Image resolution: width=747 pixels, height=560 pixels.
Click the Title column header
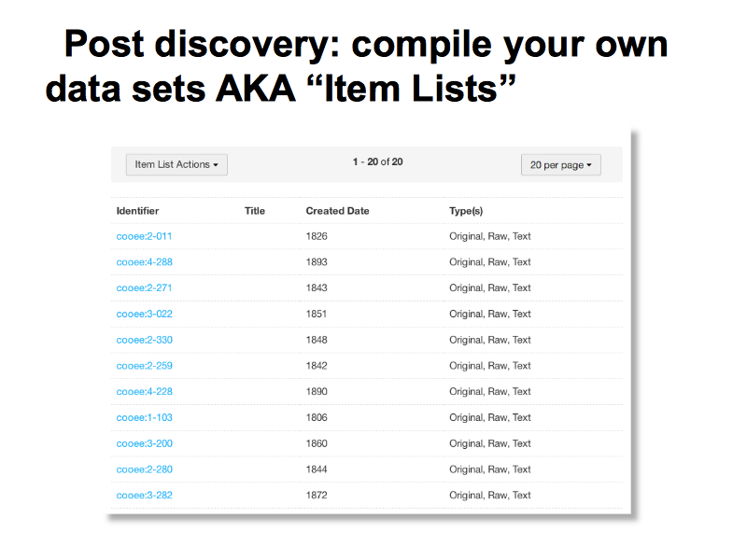click(255, 211)
